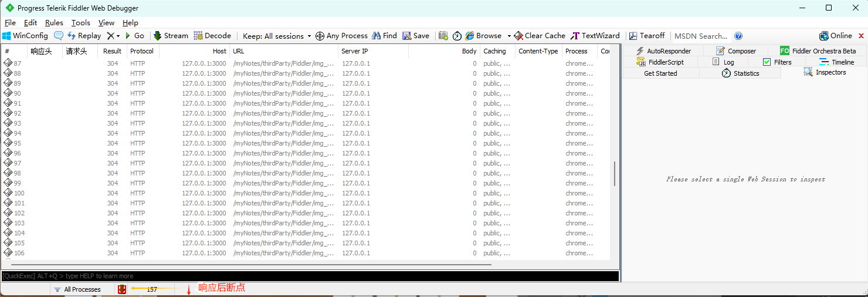Click the 请求头 column header
The width and height of the screenshot is (868, 297).
tap(80, 51)
